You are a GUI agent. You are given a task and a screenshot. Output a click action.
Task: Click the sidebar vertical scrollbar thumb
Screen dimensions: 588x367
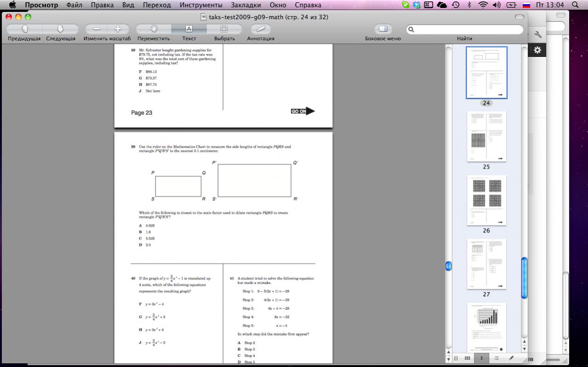pos(524,277)
